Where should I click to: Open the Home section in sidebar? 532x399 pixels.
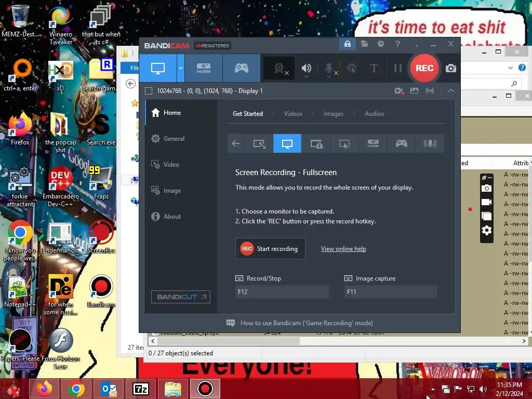click(181, 113)
